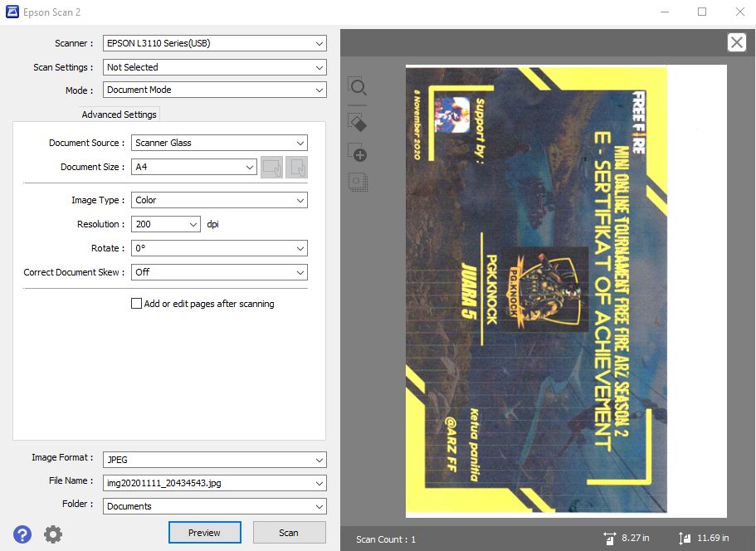Click the add marquee plus icon
The image size is (756, 551).
point(358,153)
